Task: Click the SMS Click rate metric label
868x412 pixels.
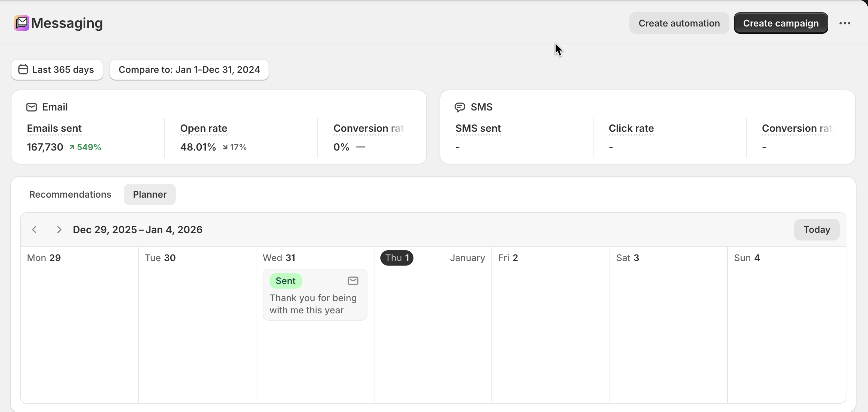Action: [631, 128]
